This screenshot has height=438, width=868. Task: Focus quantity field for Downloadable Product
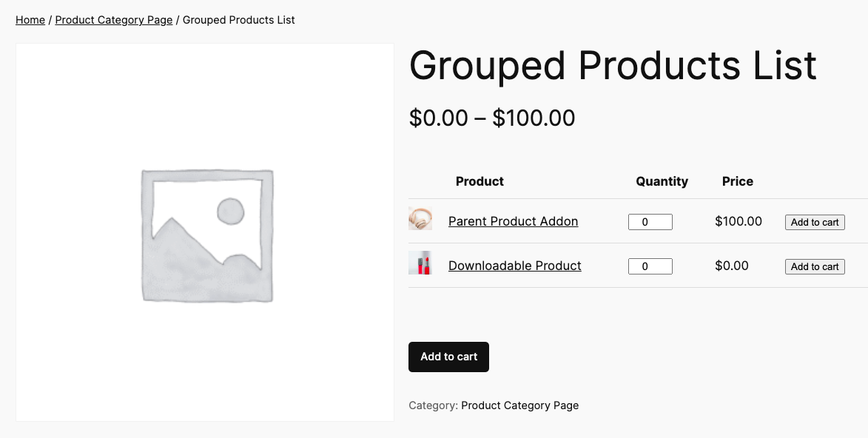(x=650, y=266)
